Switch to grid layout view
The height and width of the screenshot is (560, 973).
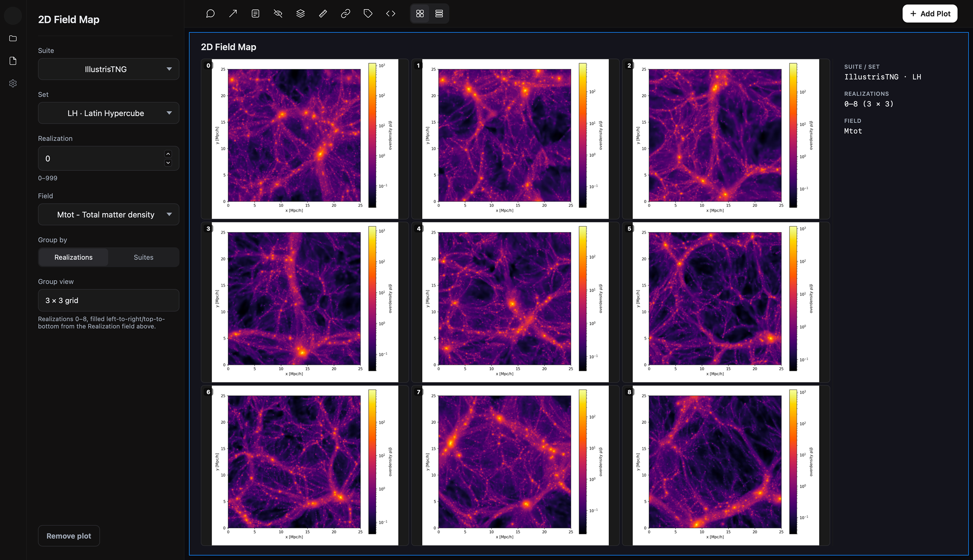coord(420,14)
